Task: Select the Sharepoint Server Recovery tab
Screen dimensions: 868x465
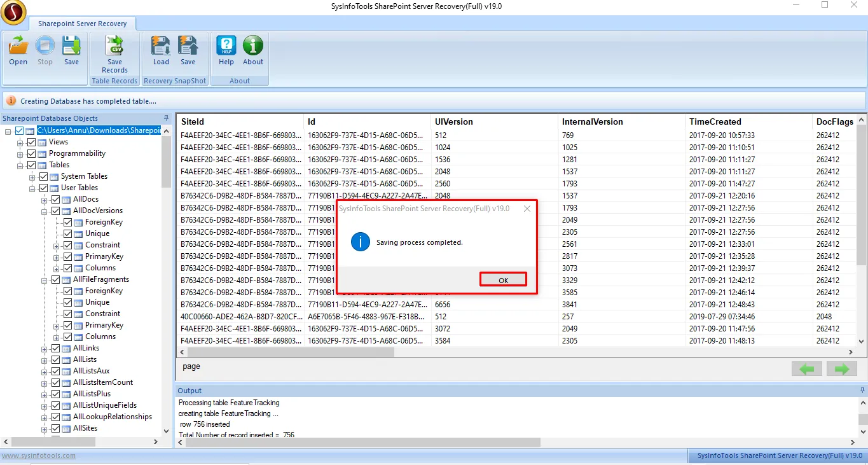Action: [x=82, y=24]
